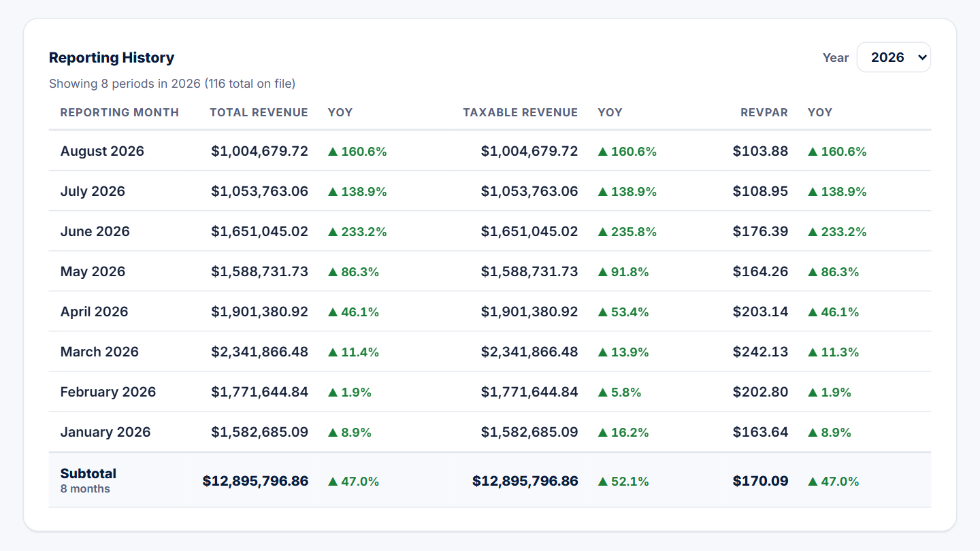Select the March 2026 reporting month
Image resolution: width=980 pixels, height=551 pixels.
point(99,352)
